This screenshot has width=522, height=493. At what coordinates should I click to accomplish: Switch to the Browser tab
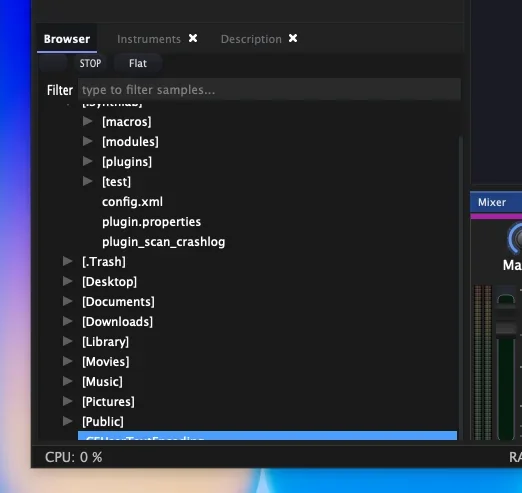pos(67,39)
